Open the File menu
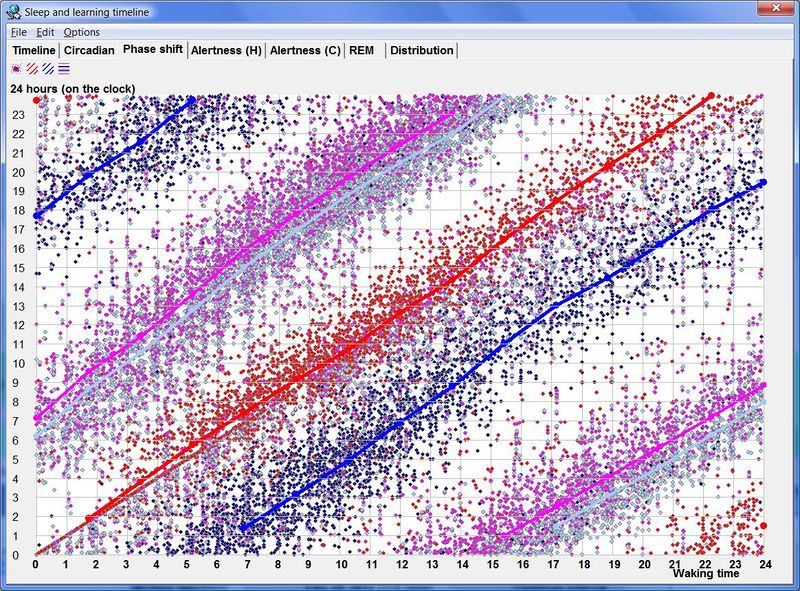Viewport: 800px width, 591px height. click(x=19, y=32)
